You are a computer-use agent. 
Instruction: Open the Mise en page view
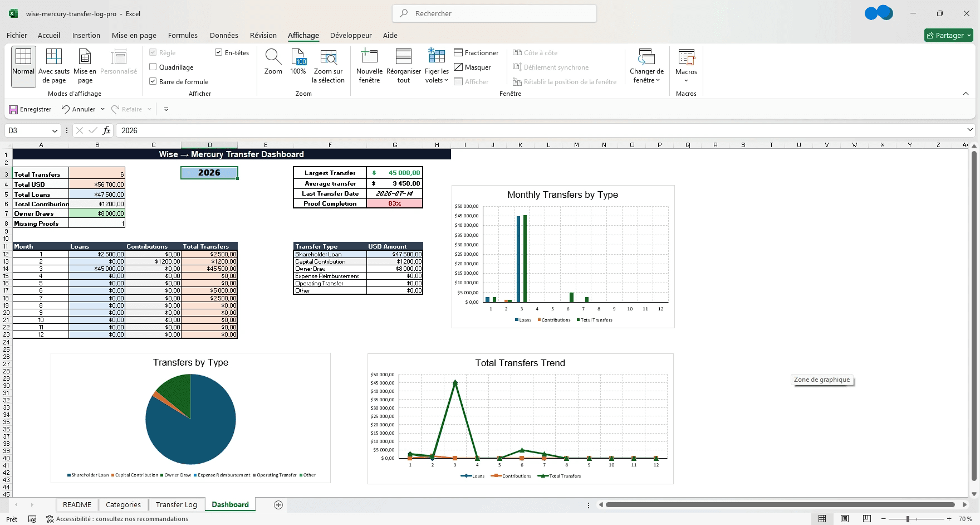(85, 66)
